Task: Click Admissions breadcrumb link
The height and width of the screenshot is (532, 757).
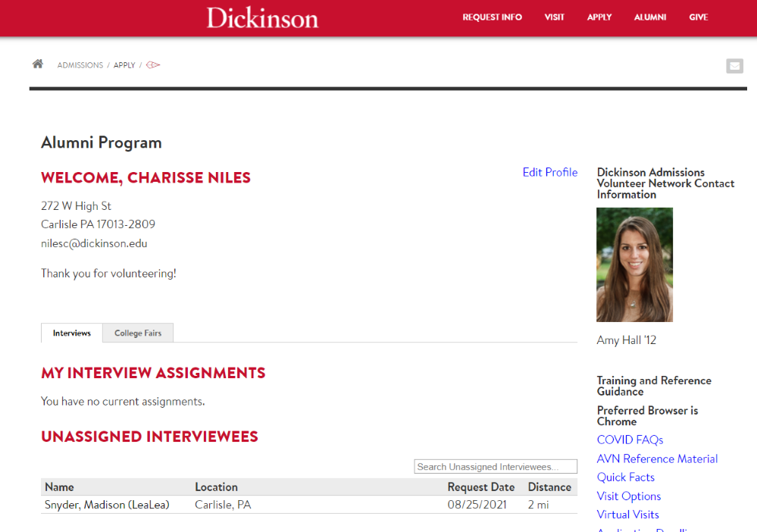Action: point(80,65)
